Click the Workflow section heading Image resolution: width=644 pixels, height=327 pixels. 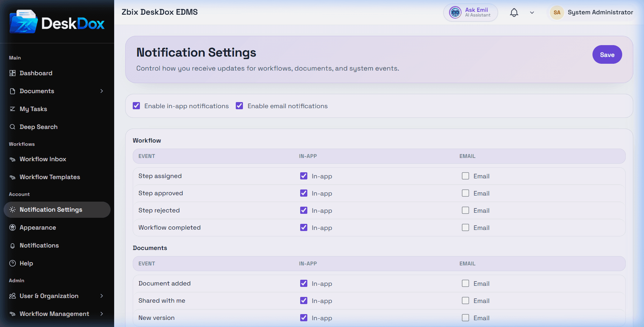coord(147,140)
